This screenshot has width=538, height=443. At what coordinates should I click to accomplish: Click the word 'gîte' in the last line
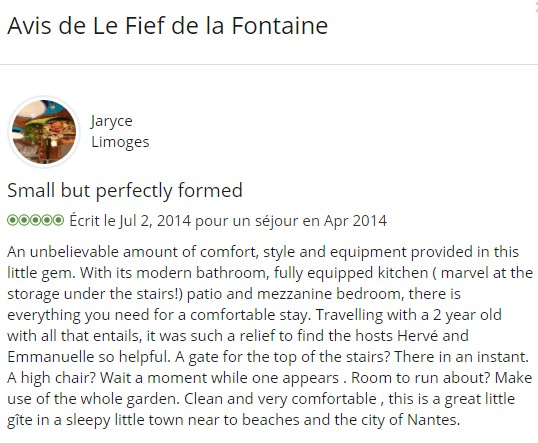coord(20,420)
